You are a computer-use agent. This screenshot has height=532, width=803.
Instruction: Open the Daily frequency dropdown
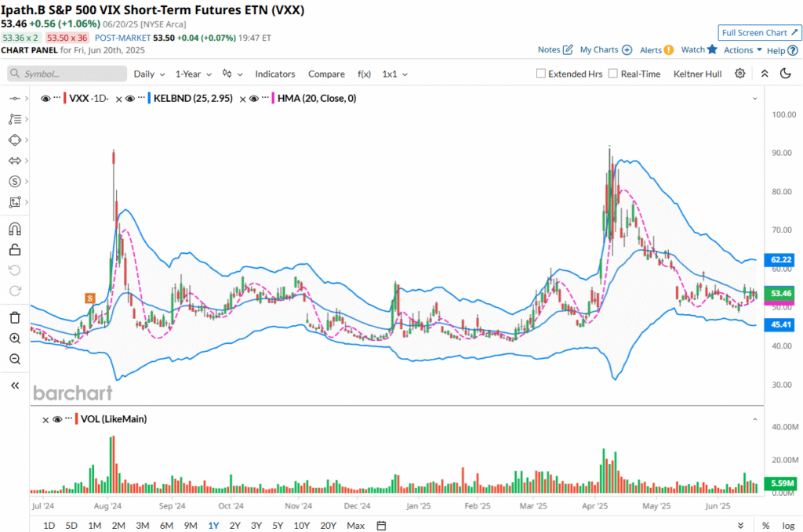coord(149,74)
